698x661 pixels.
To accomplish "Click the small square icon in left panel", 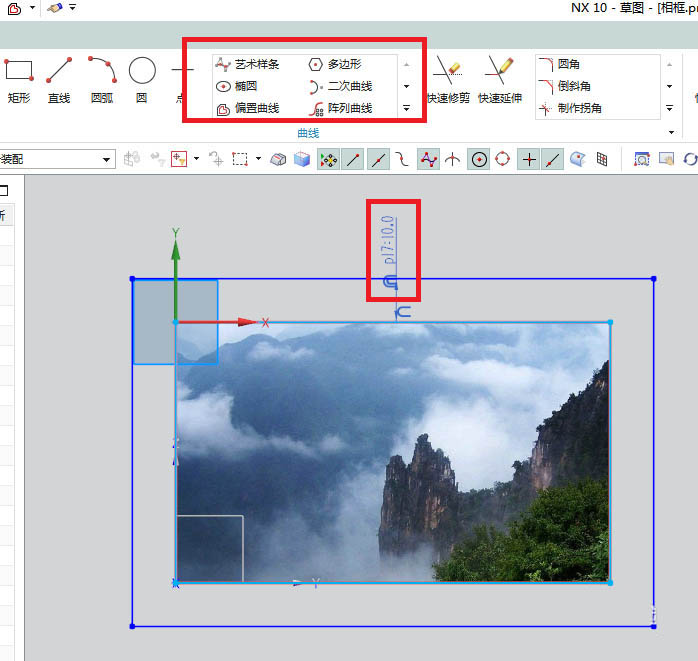I will pyautogui.click(x=4, y=191).
